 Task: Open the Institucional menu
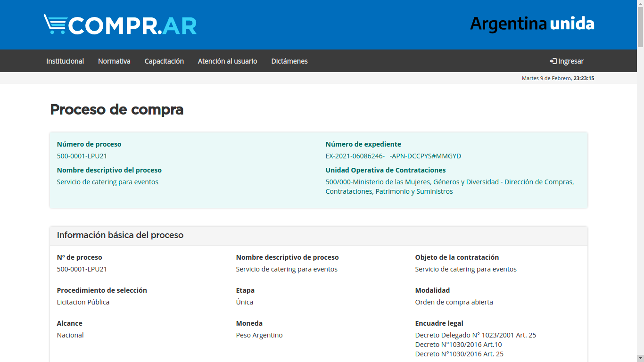pos(65,61)
